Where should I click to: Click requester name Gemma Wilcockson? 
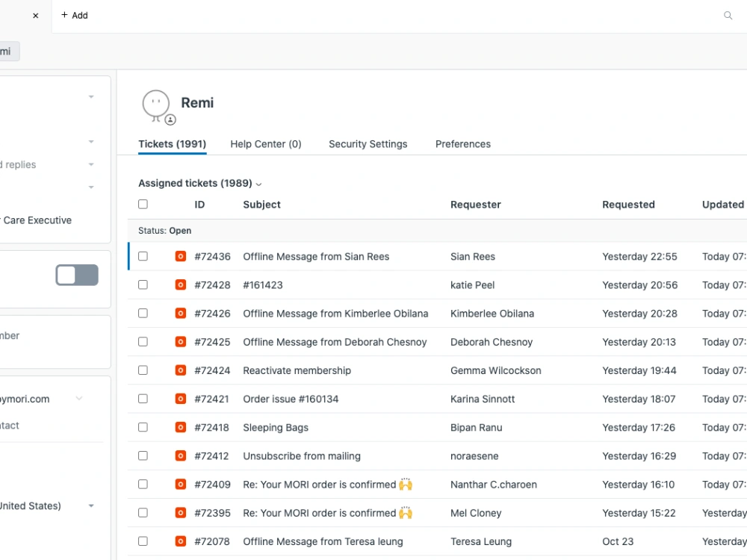495,370
